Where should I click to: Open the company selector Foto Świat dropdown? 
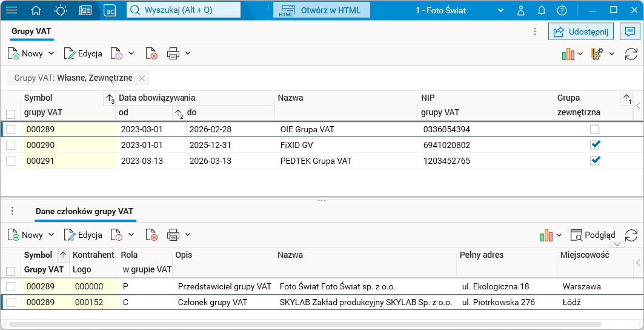pos(500,10)
